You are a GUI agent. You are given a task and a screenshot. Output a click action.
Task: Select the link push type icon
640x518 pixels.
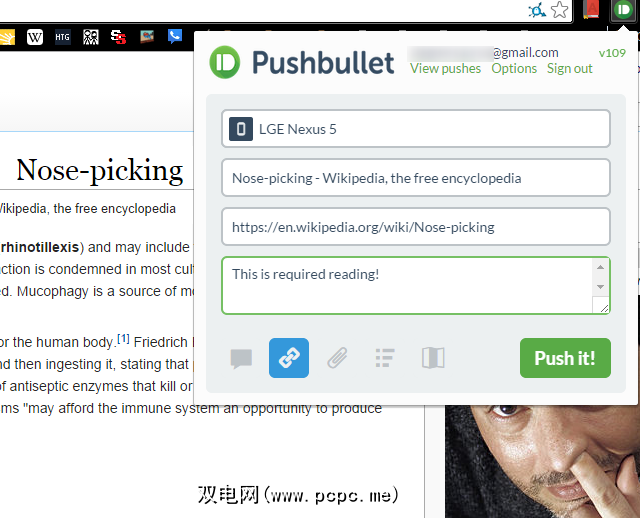pos(289,358)
